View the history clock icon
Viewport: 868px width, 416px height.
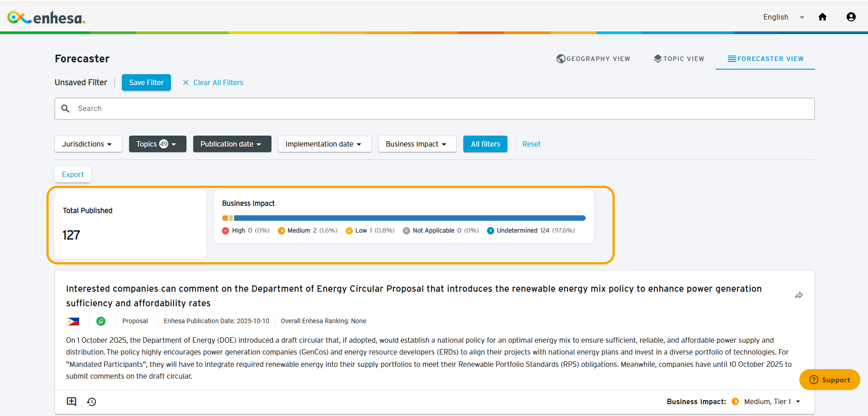(91, 401)
